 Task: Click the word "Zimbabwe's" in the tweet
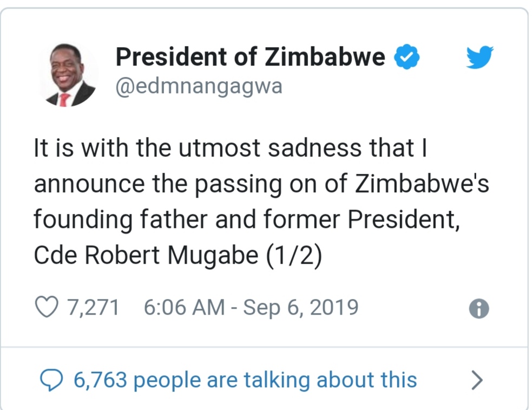tap(422, 185)
